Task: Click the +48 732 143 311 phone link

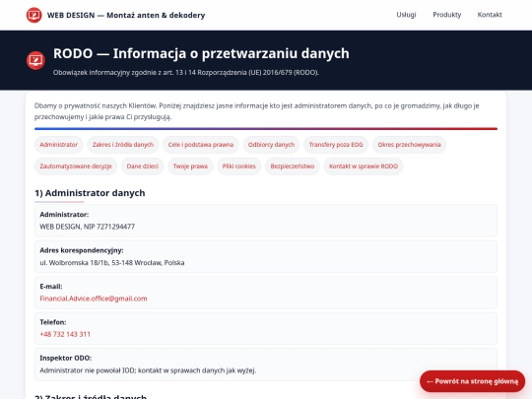Action: [65, 334]
